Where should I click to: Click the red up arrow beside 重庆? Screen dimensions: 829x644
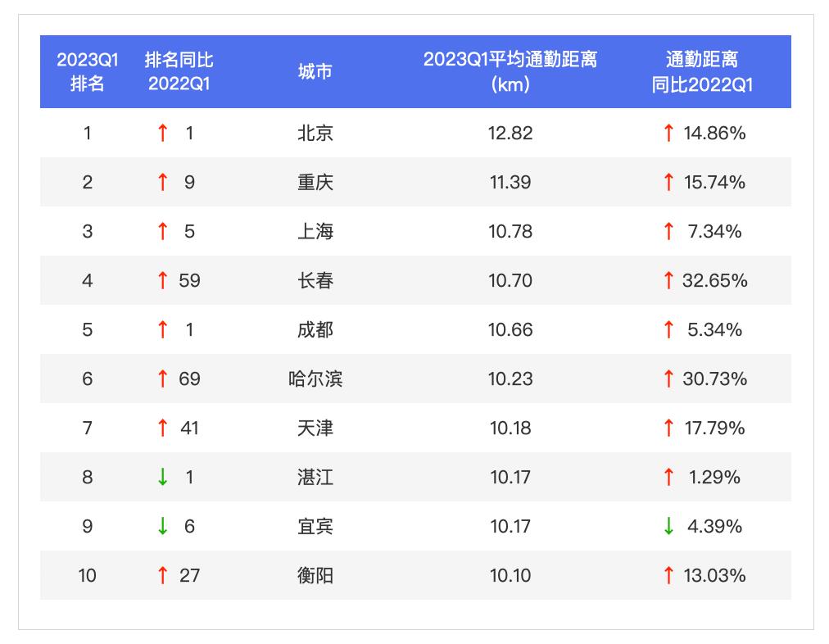tap(164, 183)
